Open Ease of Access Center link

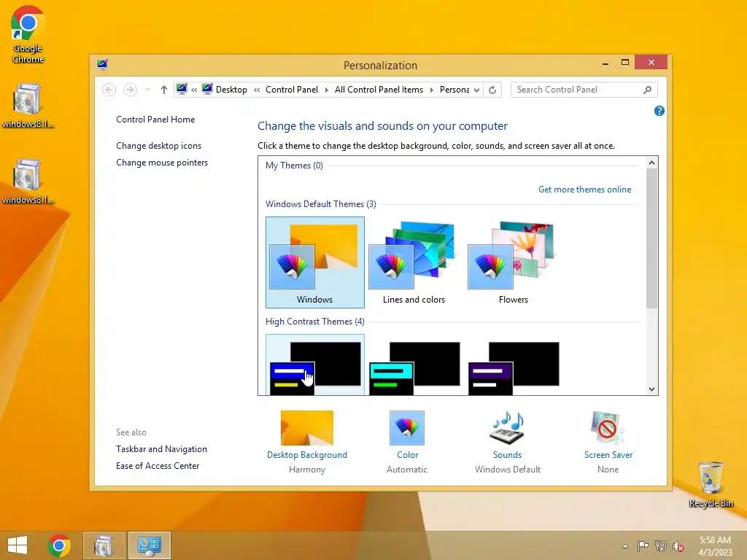[x=158, y=466]
